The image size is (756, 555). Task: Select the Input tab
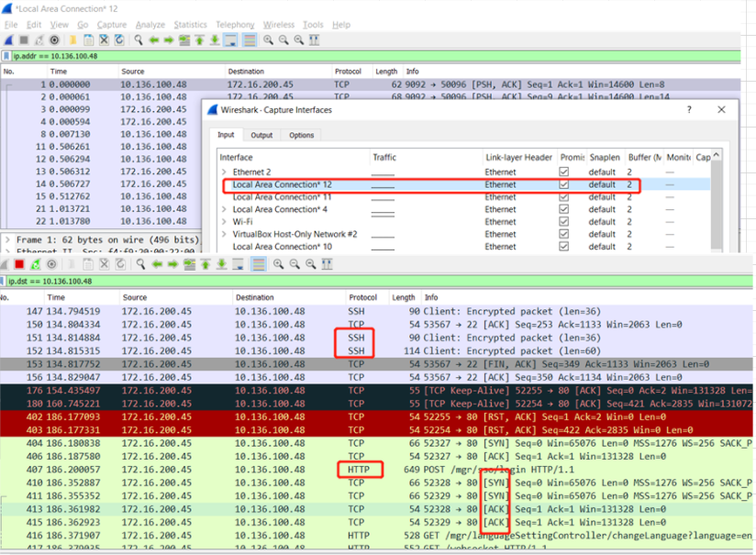click(226, 135)
